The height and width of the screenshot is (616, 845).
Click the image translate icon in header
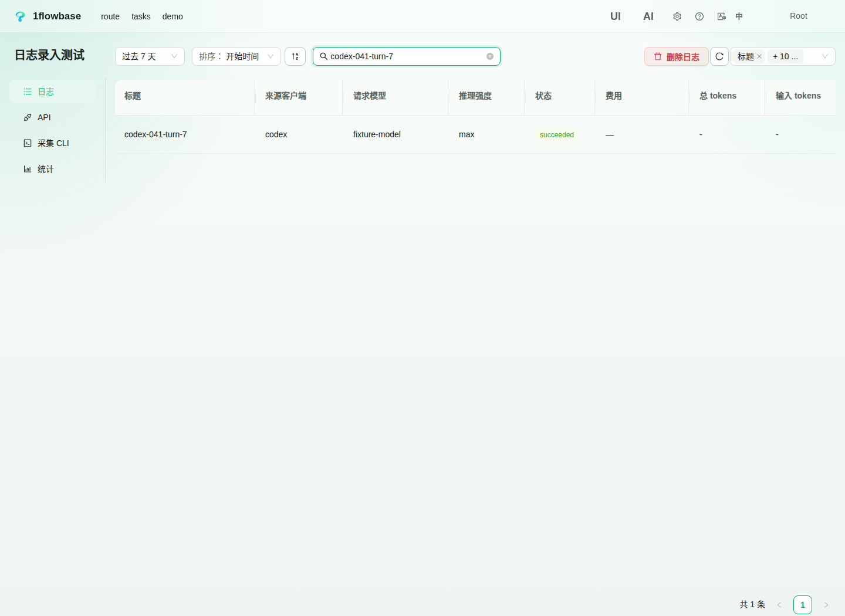point(722,16)
